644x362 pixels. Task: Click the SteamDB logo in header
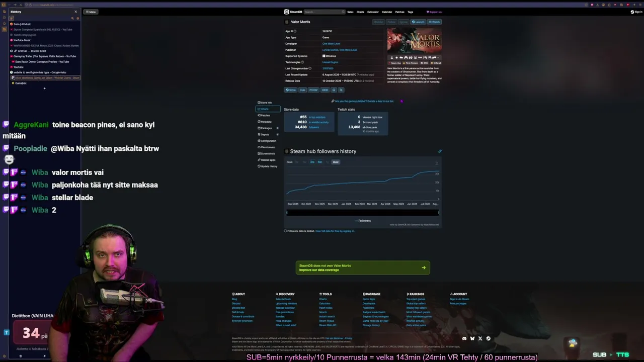click(x=293, y=12)
